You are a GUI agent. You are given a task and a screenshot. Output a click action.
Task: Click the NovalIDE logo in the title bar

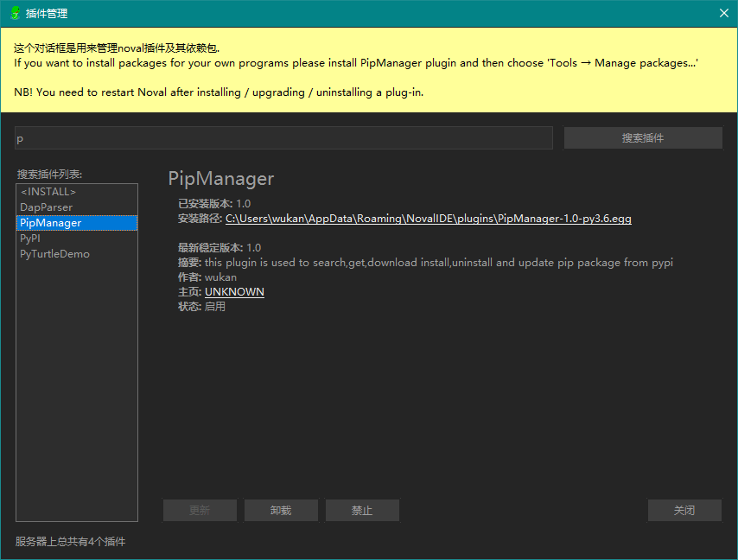(x=13, y=13)
